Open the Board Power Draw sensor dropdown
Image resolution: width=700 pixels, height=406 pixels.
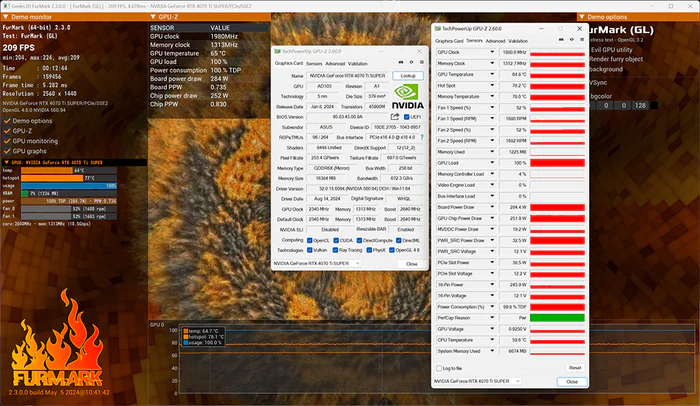[492, 207]
